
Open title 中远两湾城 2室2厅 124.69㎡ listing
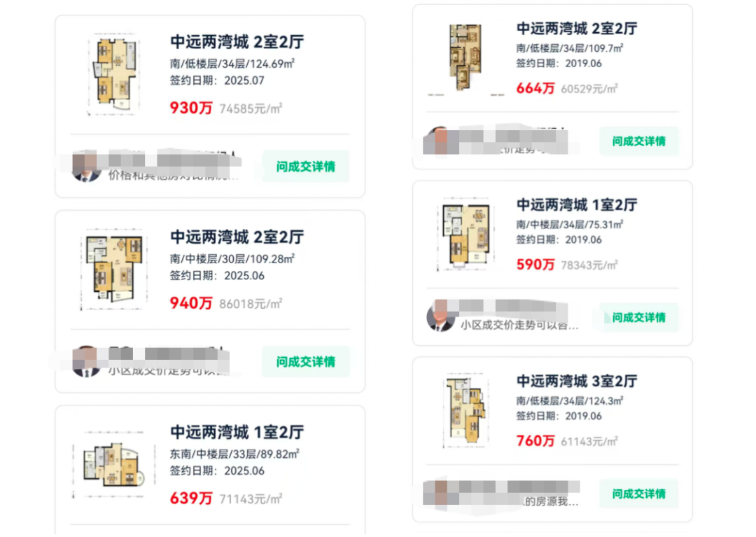237,43
